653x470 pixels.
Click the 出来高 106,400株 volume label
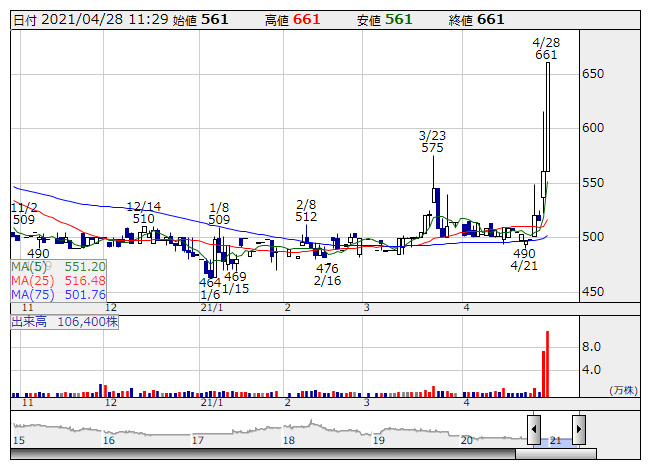[65, 322]
